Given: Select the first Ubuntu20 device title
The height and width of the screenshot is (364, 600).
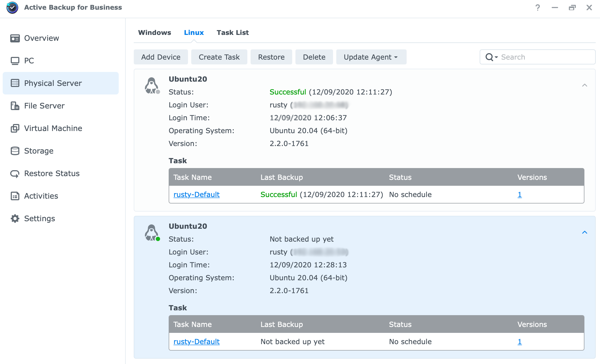Looking at the screenshot, I should point(188,79).
